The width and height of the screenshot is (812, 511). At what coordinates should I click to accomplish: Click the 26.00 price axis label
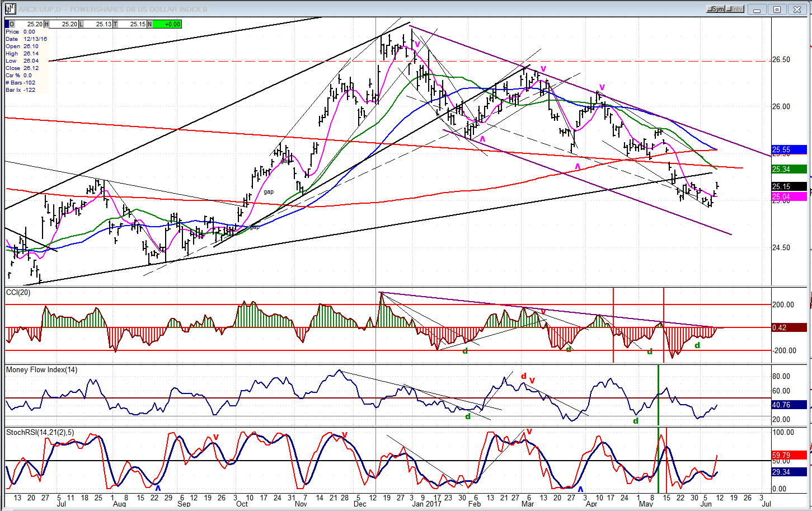click(782, 107)
